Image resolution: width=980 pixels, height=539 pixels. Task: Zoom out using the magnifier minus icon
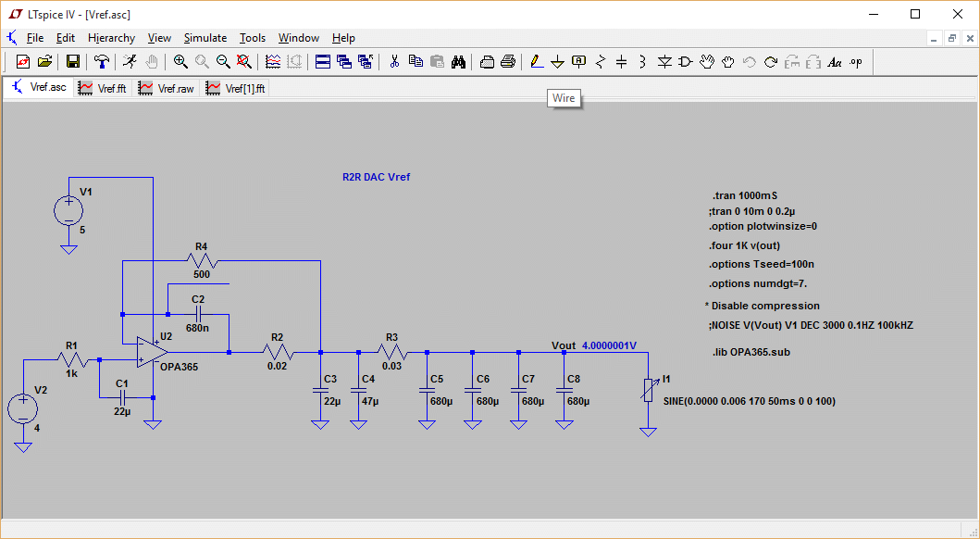click(223, 62)
